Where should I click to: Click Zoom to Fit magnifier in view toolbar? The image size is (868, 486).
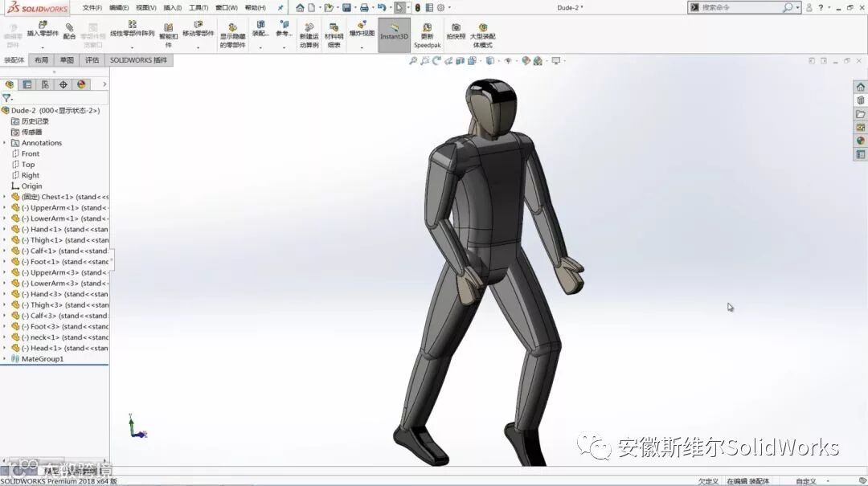pos(413,61)
